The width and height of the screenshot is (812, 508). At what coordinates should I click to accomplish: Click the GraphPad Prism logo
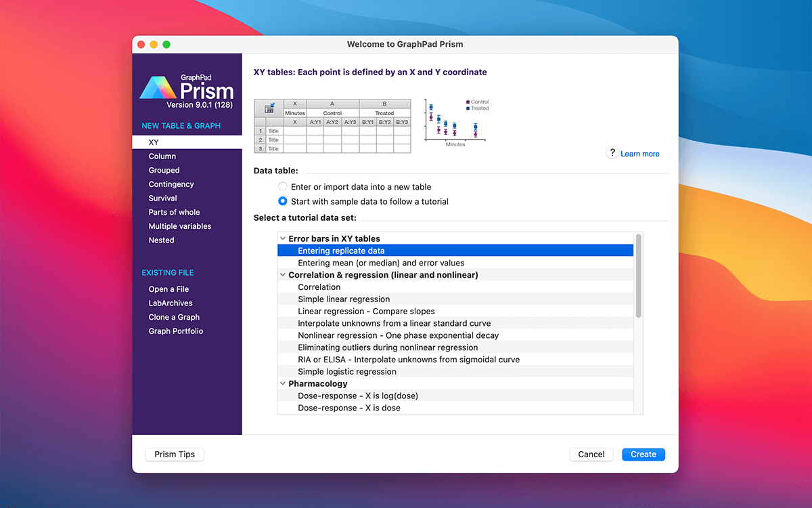187,91
